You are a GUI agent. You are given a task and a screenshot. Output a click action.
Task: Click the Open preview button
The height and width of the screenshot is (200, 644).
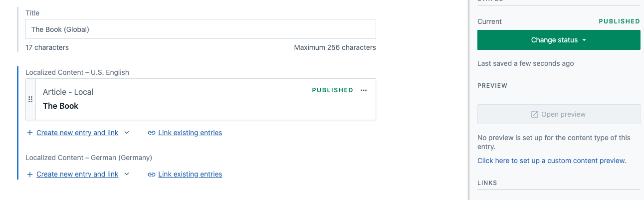coord(559,114)
